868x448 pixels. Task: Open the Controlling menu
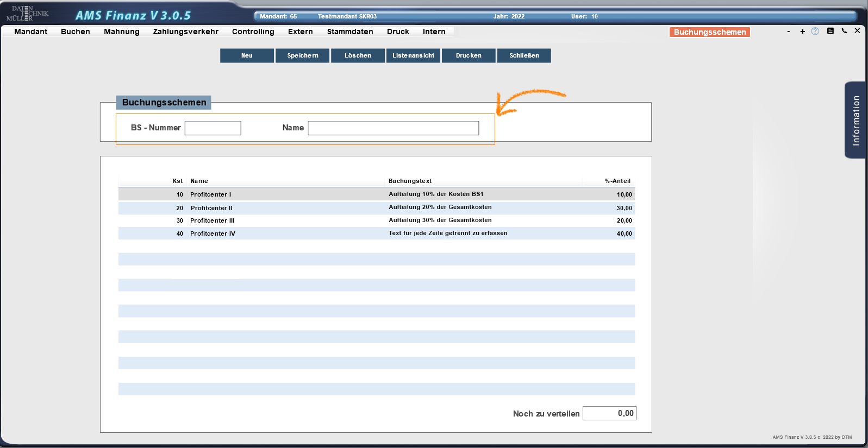pos(253,31)
